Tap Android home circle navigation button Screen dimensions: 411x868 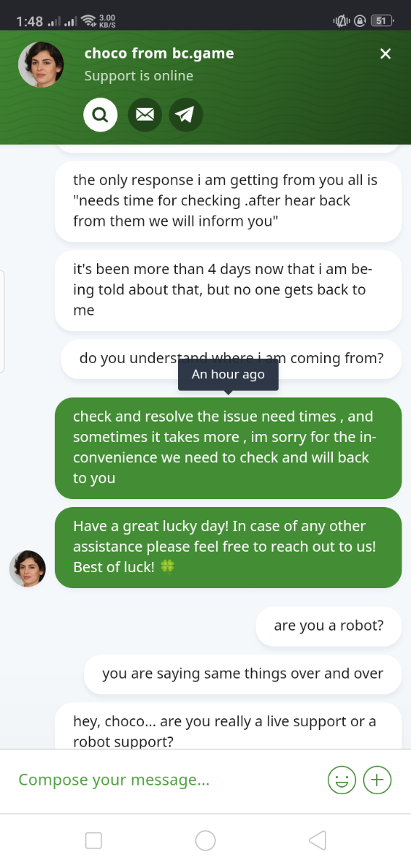click(x=205, y=840)
